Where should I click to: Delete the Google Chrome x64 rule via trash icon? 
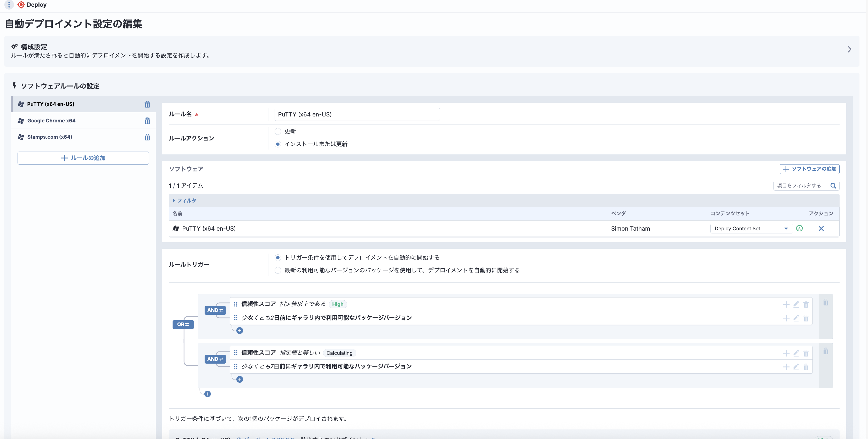tap(148, 121)
